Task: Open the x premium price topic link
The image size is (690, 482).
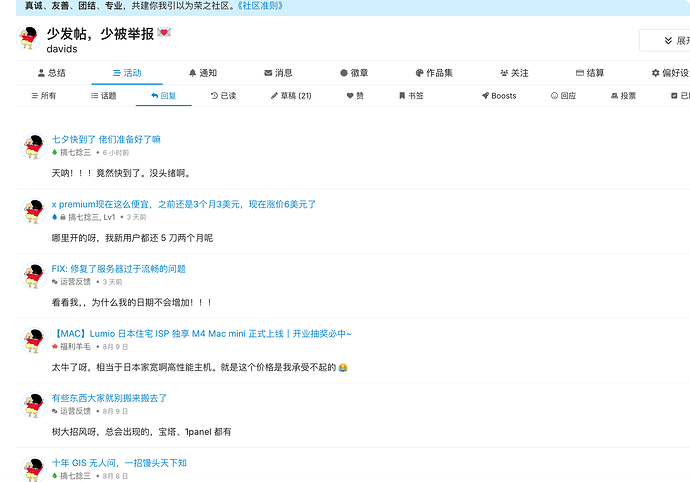Action: coord(184,204)
